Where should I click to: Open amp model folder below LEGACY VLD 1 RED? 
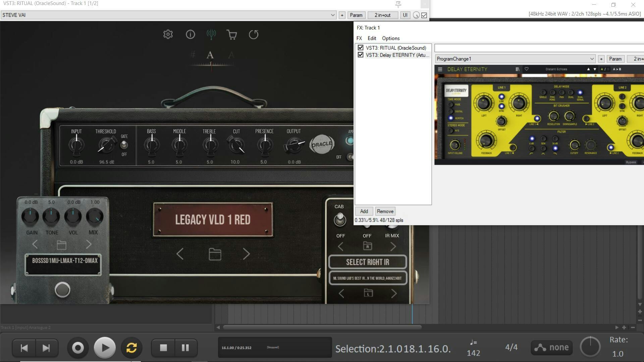click(x=215, y=254)
